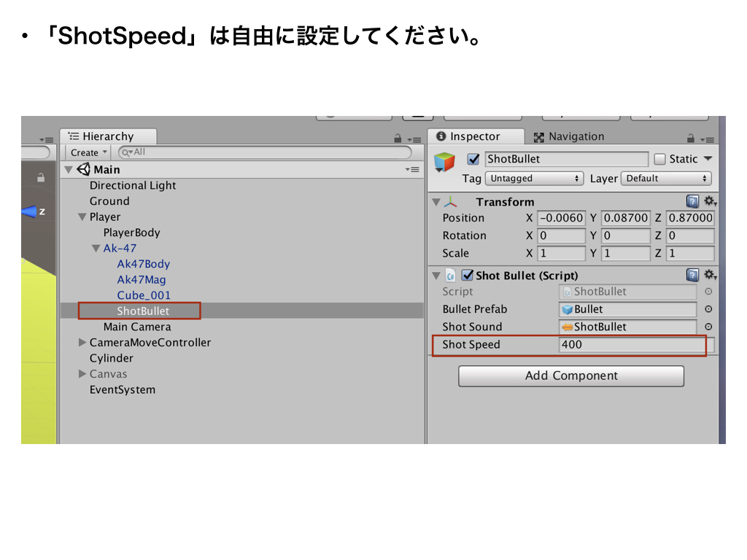Click the ShotBullet name field in Inspector
This screenshot has width=747, height=560.
pyautogui.click(x=566, y=159)
